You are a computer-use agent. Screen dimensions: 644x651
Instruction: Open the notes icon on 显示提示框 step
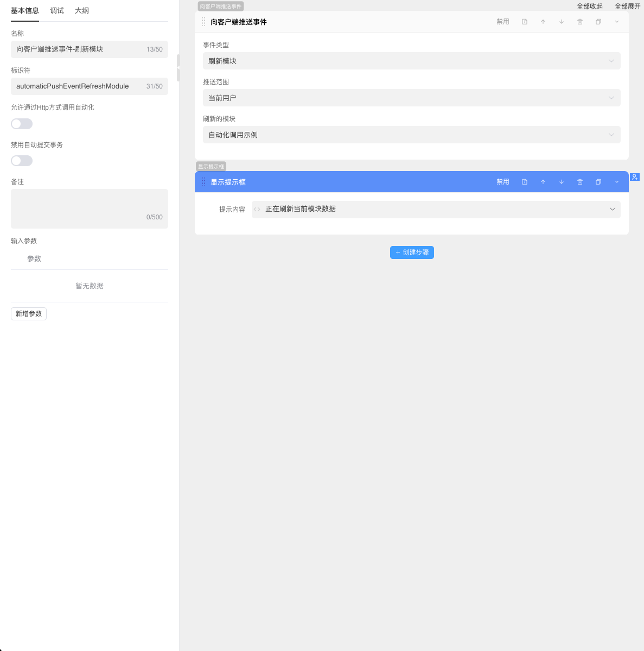(524, 182)
